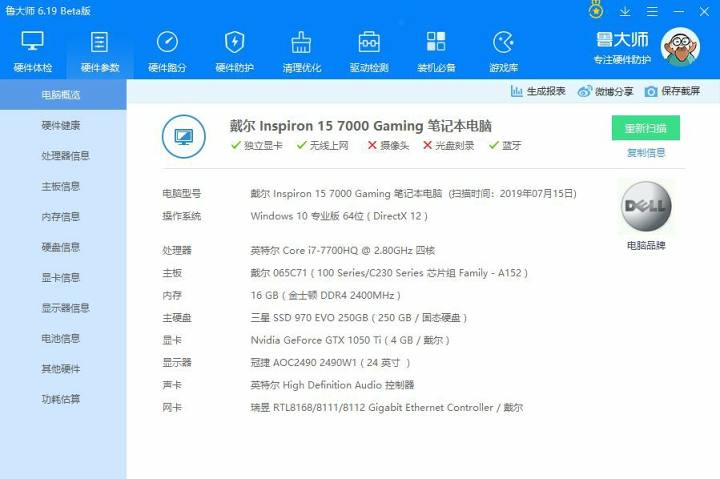Click the RTL8168 Ethernet Controller value

pyautogui.click(x=387, y=407)
